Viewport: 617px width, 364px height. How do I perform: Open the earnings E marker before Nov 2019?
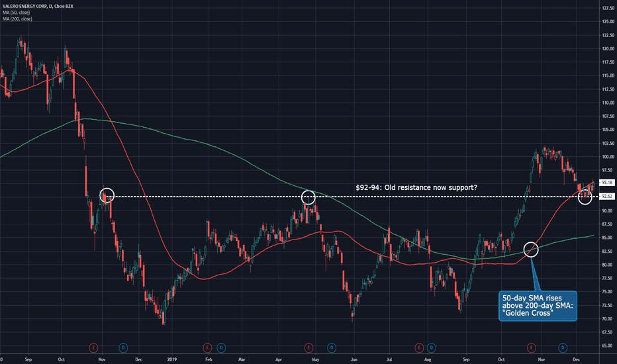(531, 348)
